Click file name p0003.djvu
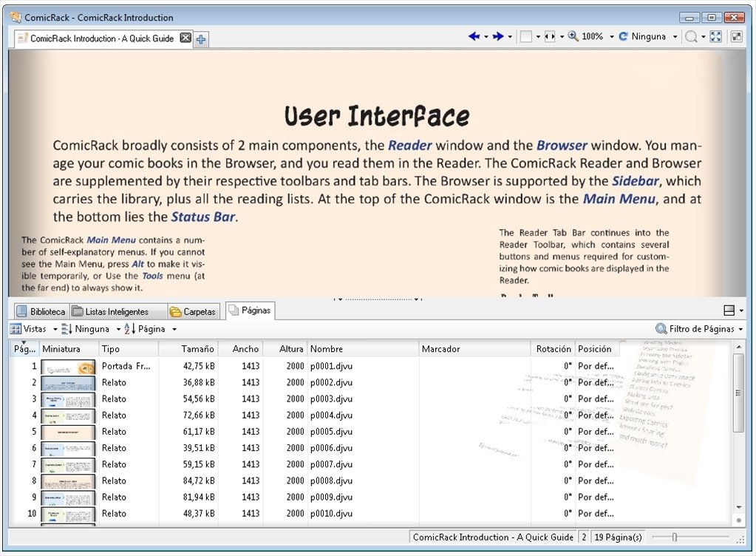Viewport: 756px width, 556px height. (331, 399)
